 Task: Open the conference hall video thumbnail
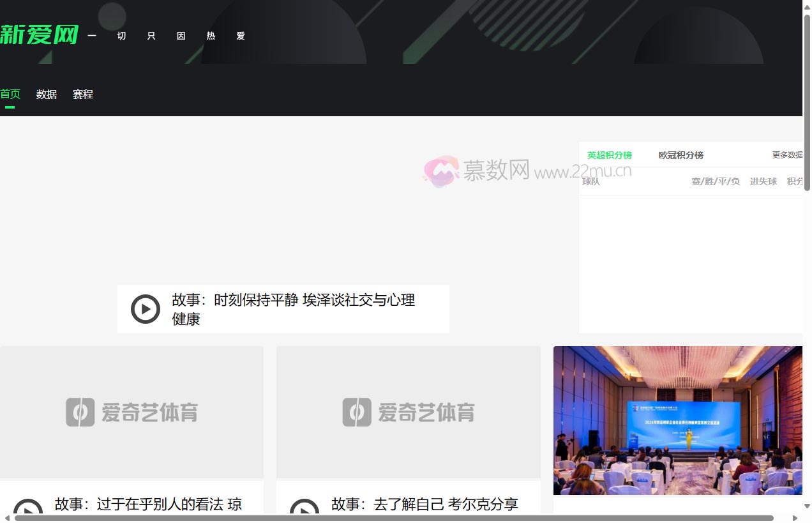[x=678, y=420]
